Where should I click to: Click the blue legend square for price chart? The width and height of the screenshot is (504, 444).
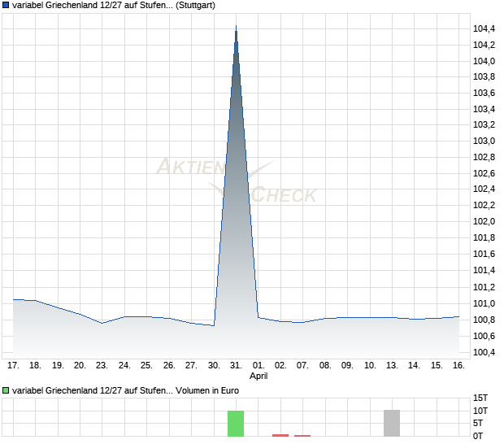(6, 5)
